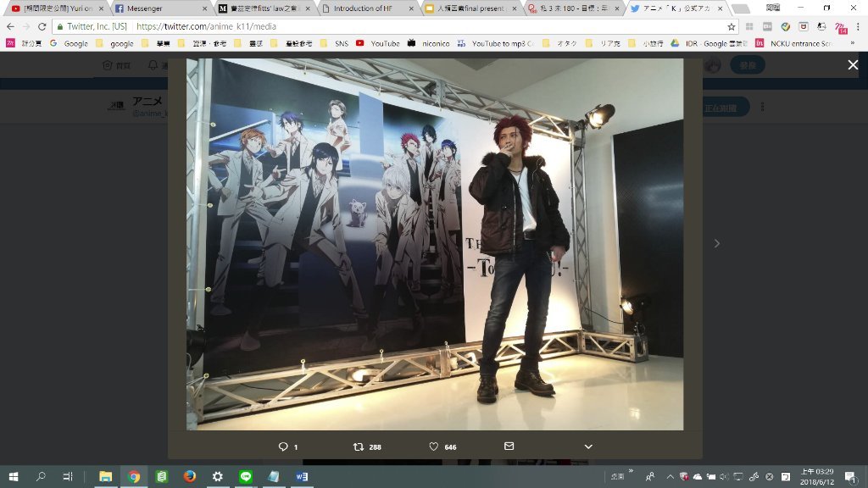Open File Explorer from the taskbar
The height and width of the screenshot is (488, 868).
click(x=105, y=476)
